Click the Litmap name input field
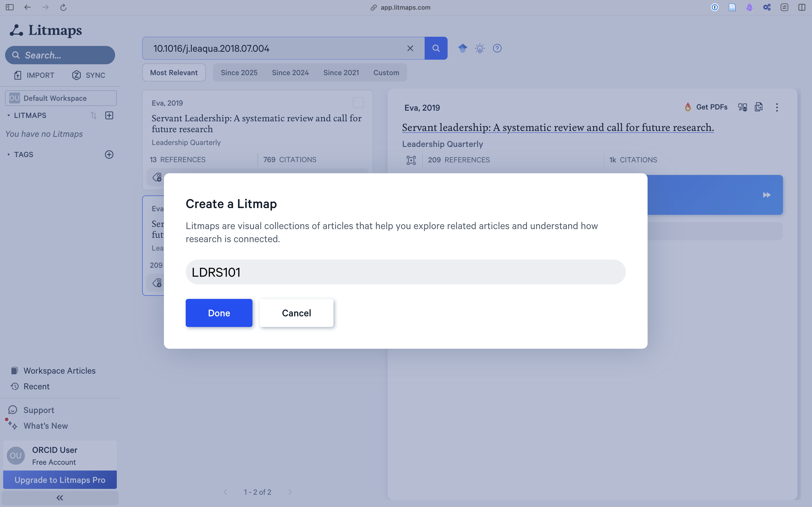The image size is (812, 507). (x=405, y=272)
